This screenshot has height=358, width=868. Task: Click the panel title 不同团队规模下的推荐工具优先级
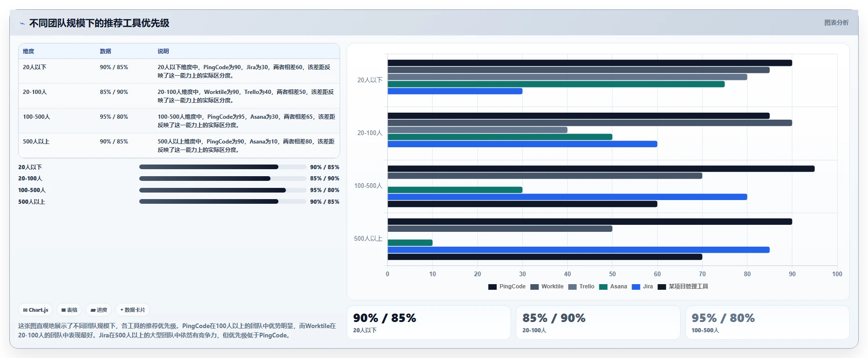point(100,23)
